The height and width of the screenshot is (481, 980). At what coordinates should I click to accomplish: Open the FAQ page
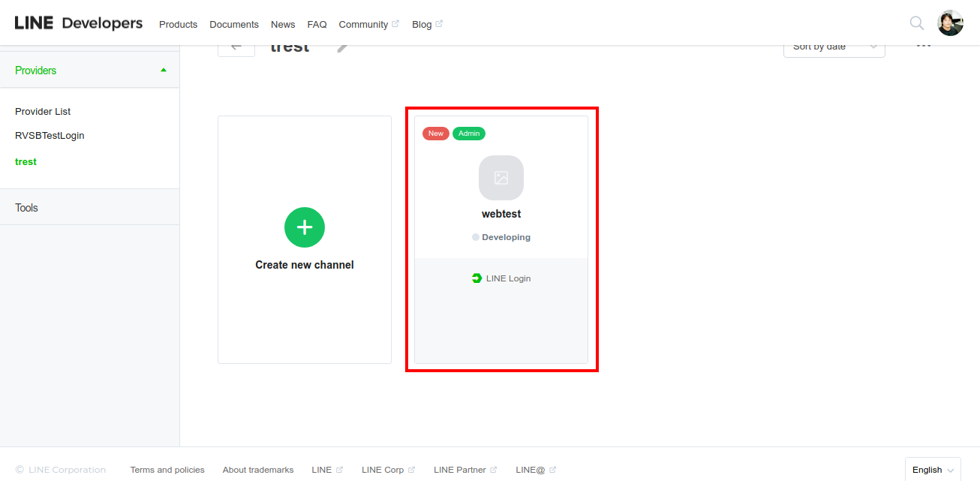(317, 24)
